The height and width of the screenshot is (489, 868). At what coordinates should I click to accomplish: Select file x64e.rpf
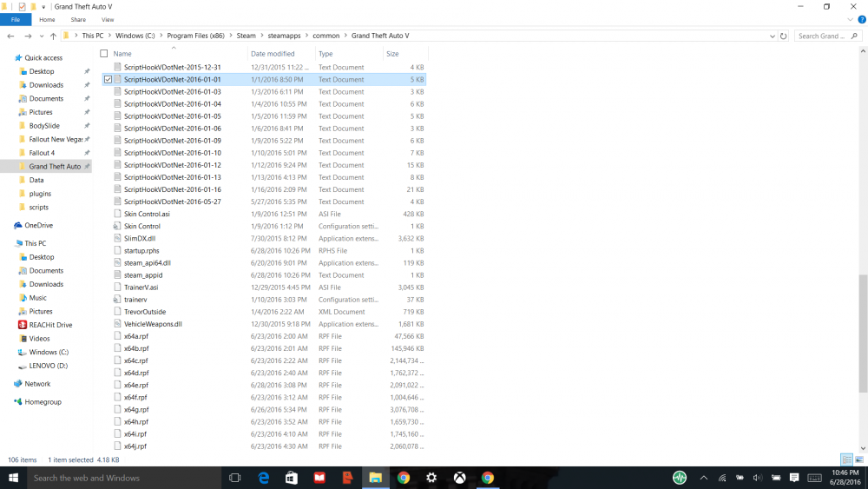pos(136,385)
